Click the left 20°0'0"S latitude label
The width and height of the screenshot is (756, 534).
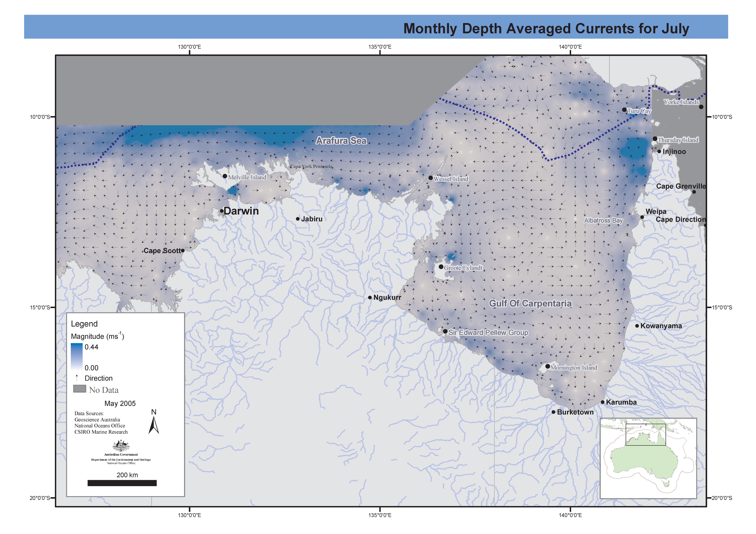[x=40, y=498]
